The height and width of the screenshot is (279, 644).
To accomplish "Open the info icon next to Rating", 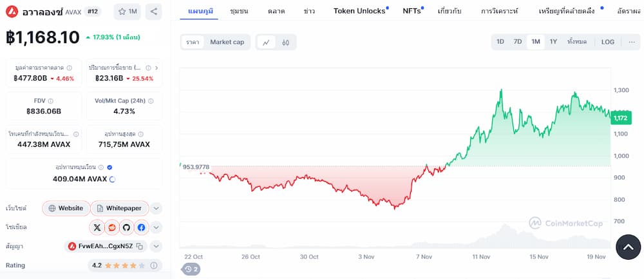I will (x=154, y=265).
